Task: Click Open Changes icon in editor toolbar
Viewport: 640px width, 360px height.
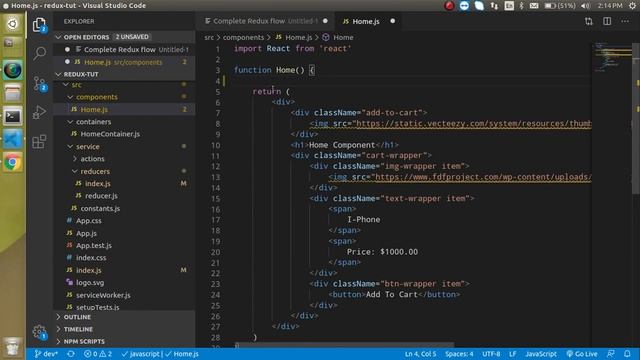Action: [589, 21]
